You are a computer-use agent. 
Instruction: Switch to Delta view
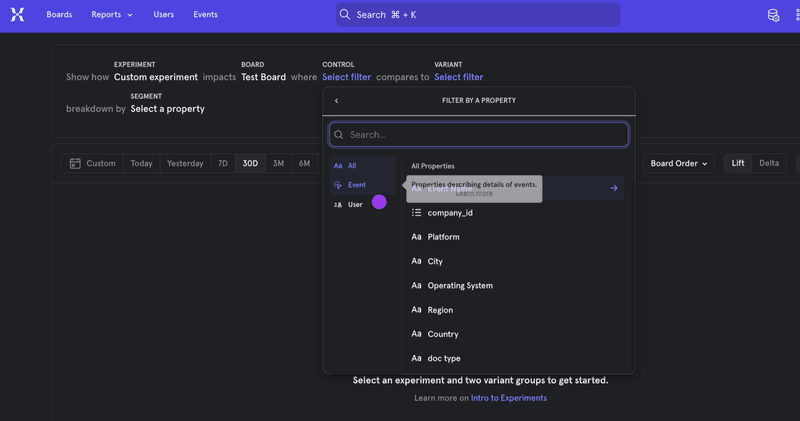tap(768, 163)
